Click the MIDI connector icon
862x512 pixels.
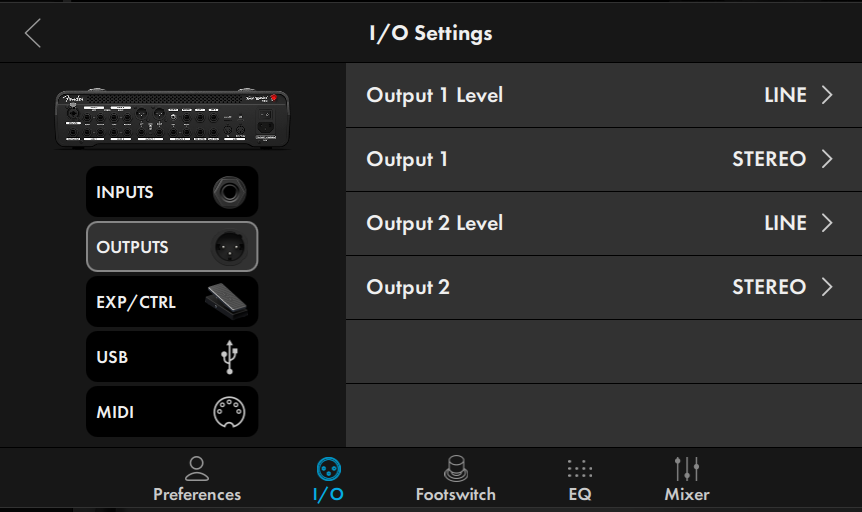229,412
